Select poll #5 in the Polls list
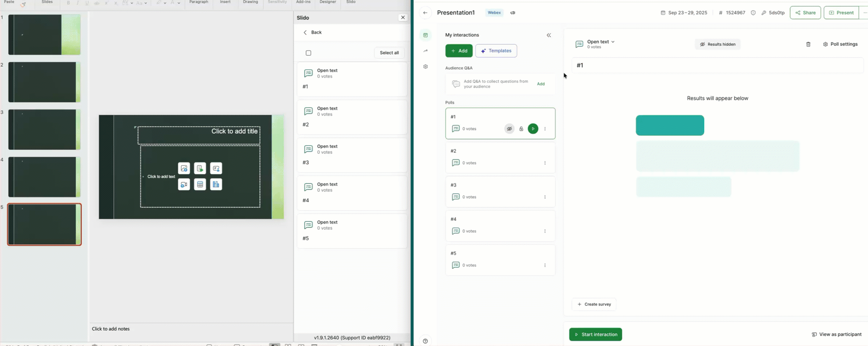The height and width of the screenshot is (346, 868). [500, 259]
